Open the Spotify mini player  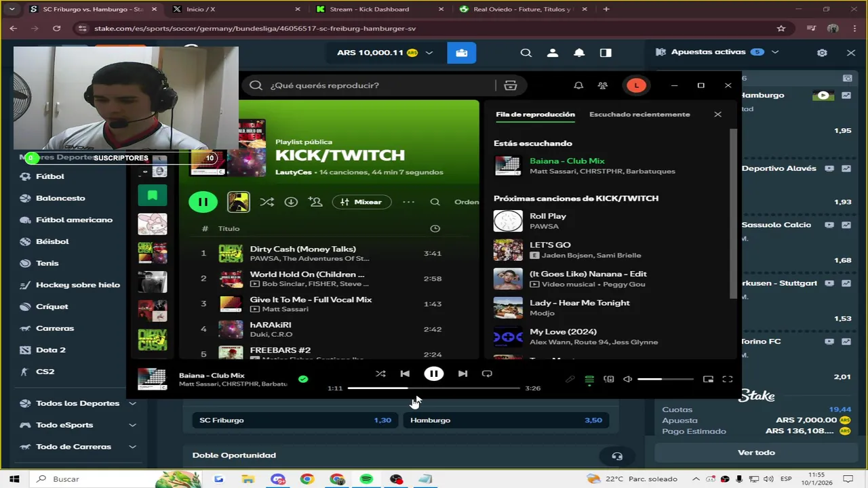(x=708, y=380)
